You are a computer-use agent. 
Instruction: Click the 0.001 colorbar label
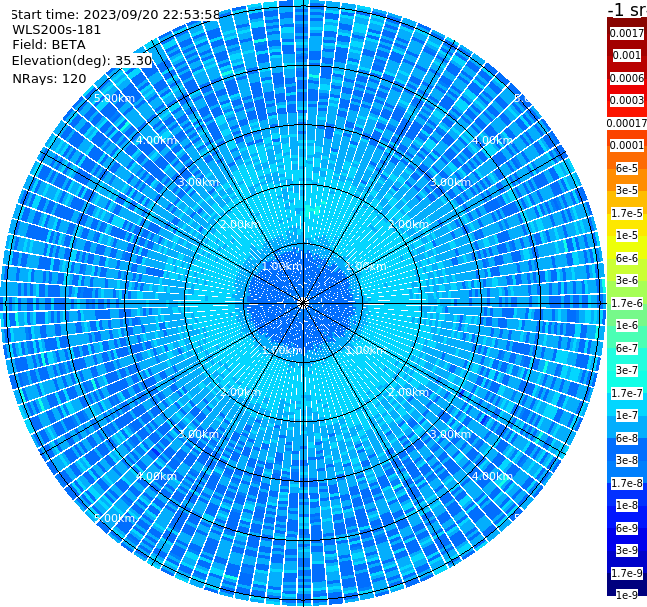627,55
